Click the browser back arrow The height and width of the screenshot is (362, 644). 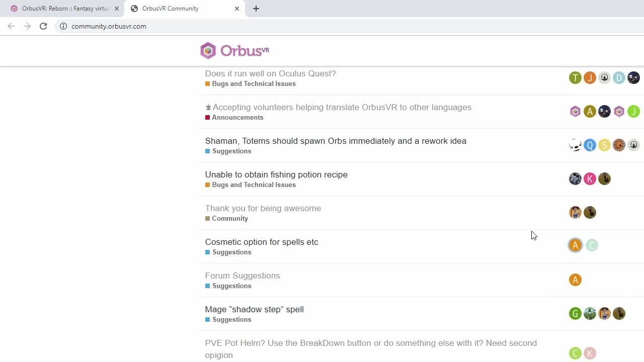click(11, 26)
